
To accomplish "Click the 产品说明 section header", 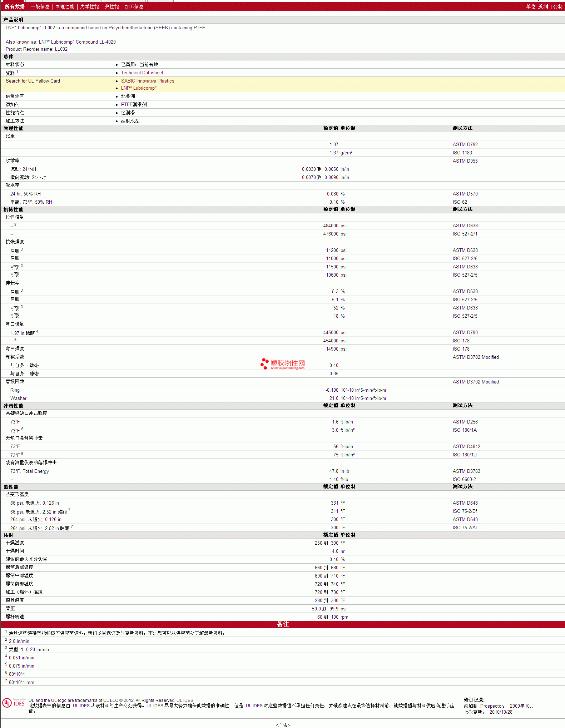I will 13,20.
